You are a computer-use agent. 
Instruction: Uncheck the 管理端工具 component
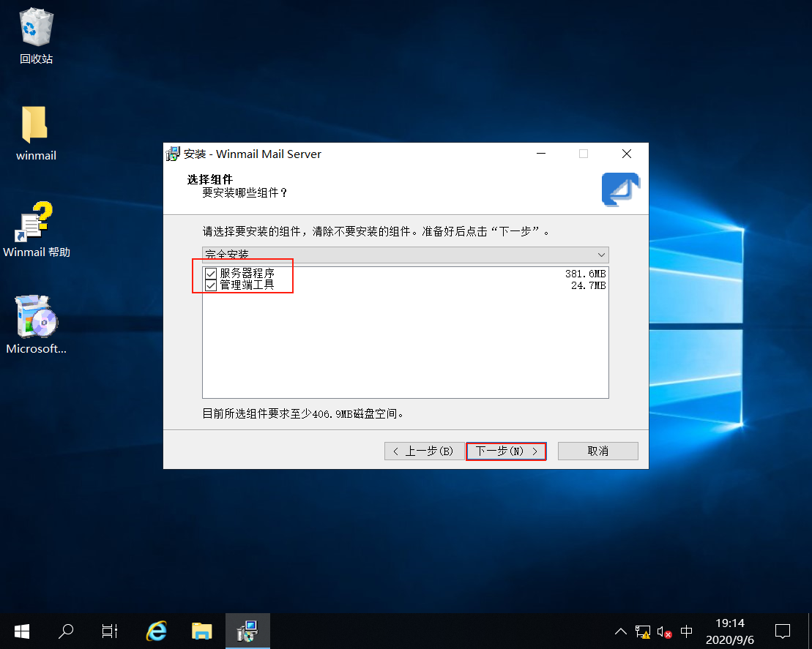pos(211,285)
